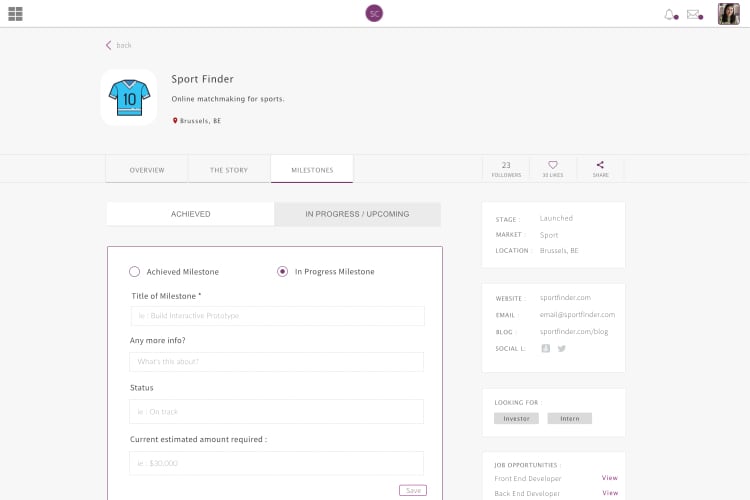Click the Share icon
Screen dimensions: 750x500
coord(600,166)
